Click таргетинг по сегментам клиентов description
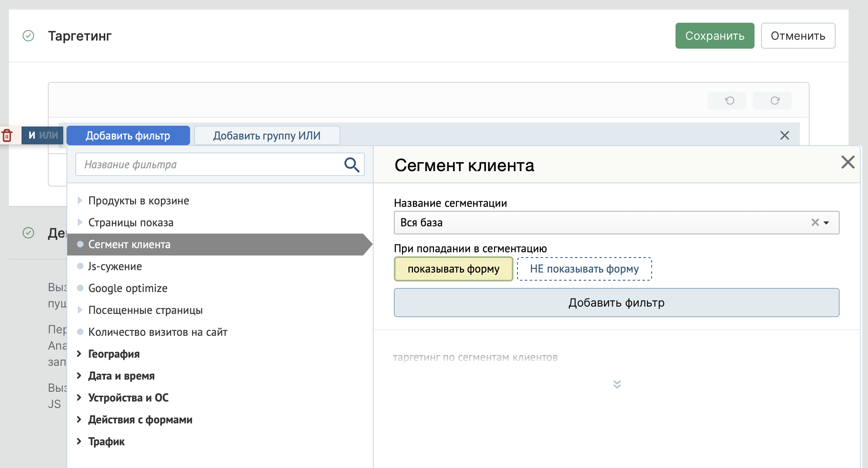This screenshot has height=468, width=868. (475, 357)
